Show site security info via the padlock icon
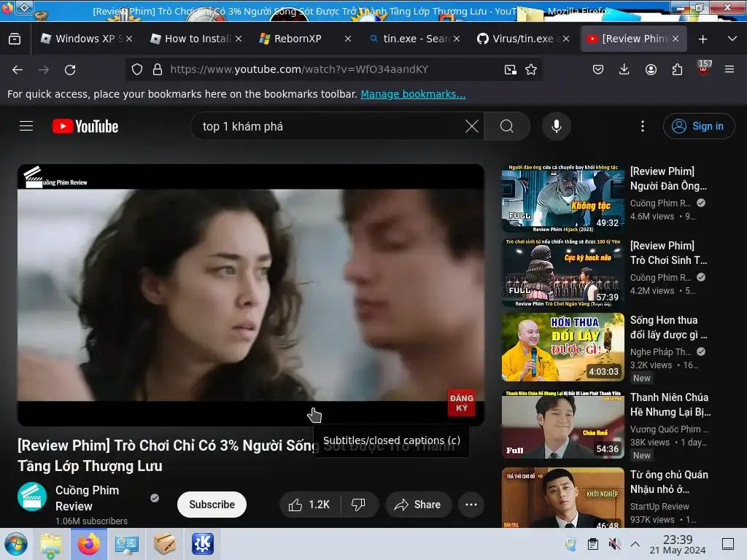The height and width of the screenshot is (560, 747). click(158, 69)
